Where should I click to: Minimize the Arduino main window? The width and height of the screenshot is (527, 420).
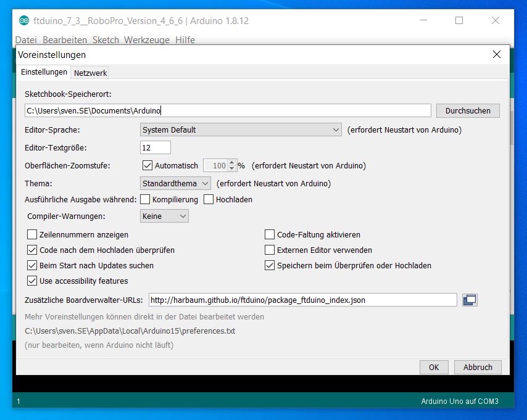point(423,20)
